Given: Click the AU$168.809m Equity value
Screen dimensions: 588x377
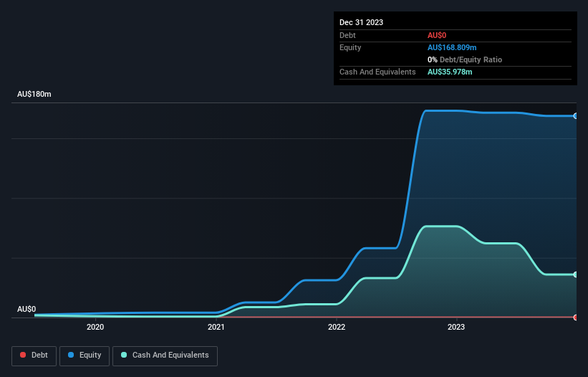Looking at the screenshot, I should coord(452,47).
